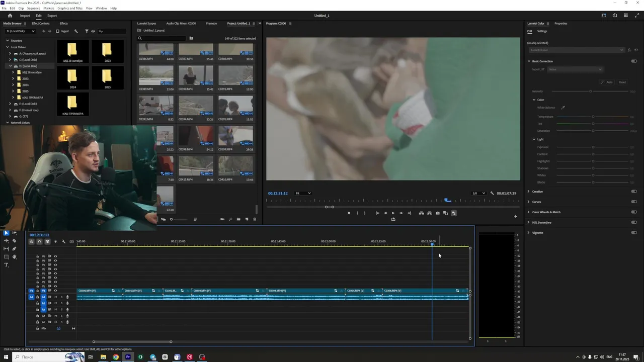Select the Type tool
The width and height of the screenshot is (644, 362).
pyautogui.click(x=6, y=265)
